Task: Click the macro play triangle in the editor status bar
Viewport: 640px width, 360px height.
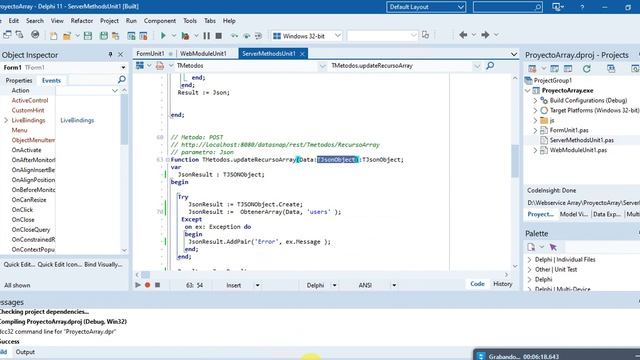Action: click(x=138, y=285)
